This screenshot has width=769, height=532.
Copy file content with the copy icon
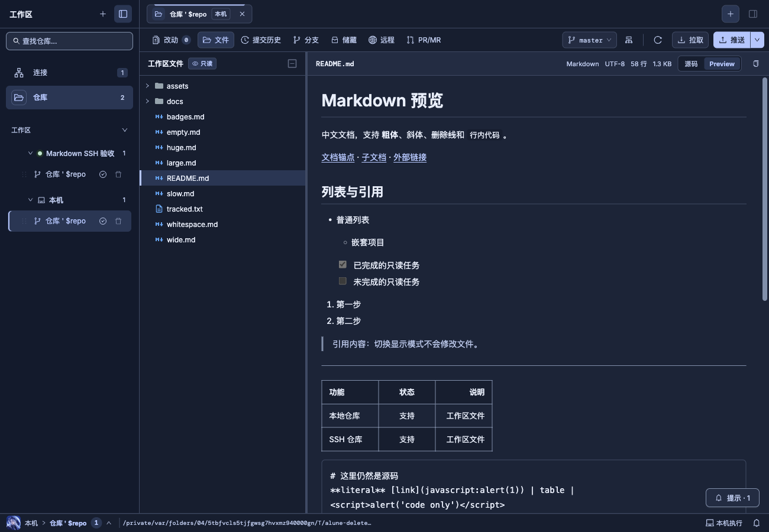click(x=755, y=64)
